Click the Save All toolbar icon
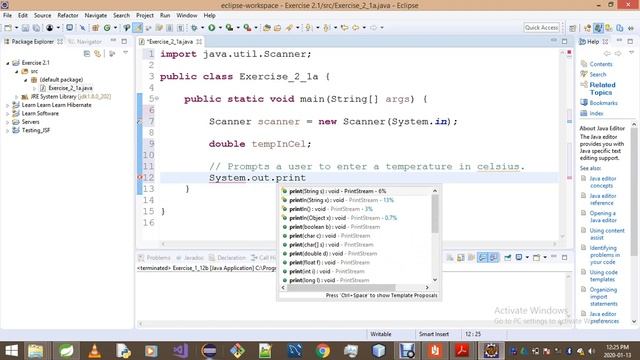This screenshot has height=360, width=640. click(36, 28)
